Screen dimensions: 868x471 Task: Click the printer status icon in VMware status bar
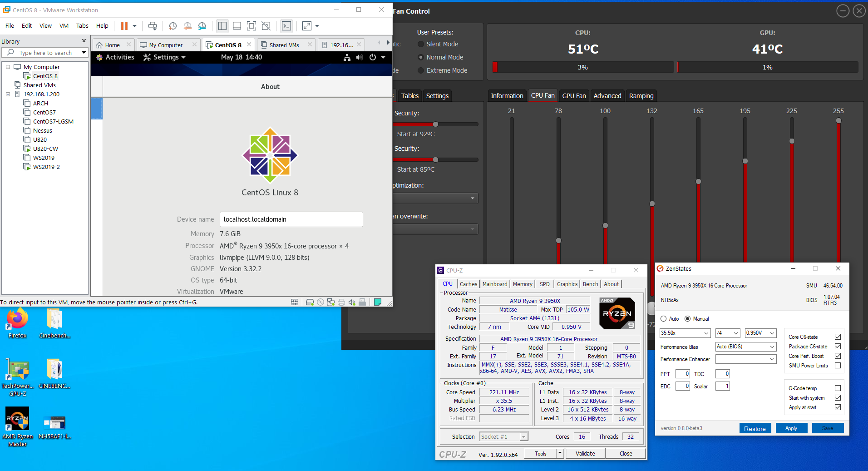click(x=341, y=302)
